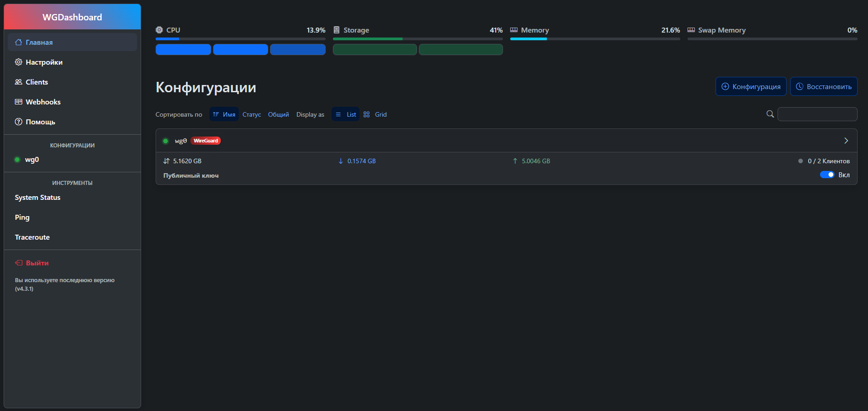Click the WGDashboard header logo
This screenshot has height=411, width=868.
pyautogui.click(x=72, y=17)
